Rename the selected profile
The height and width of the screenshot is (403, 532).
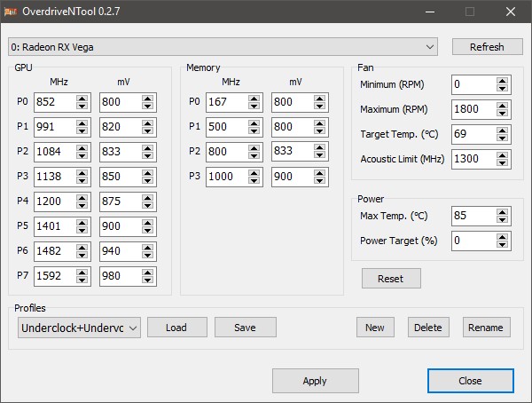[x=487, y=328]
